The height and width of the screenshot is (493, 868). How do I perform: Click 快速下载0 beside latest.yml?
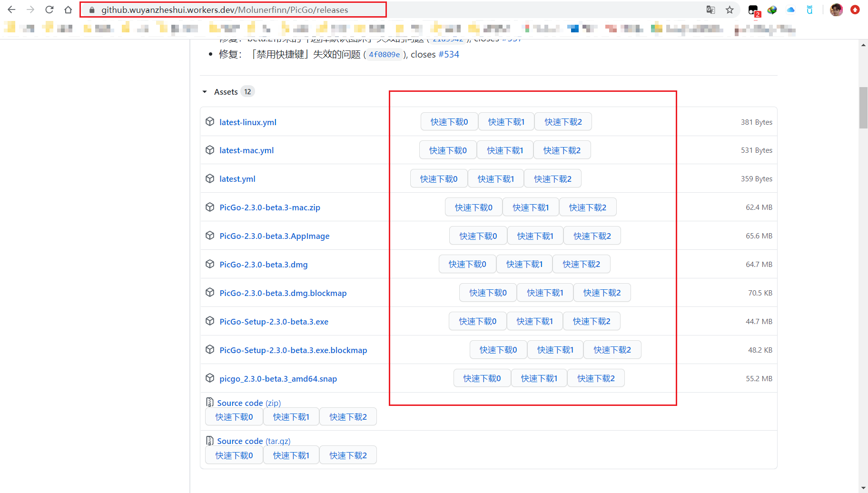tap(438, 178)
